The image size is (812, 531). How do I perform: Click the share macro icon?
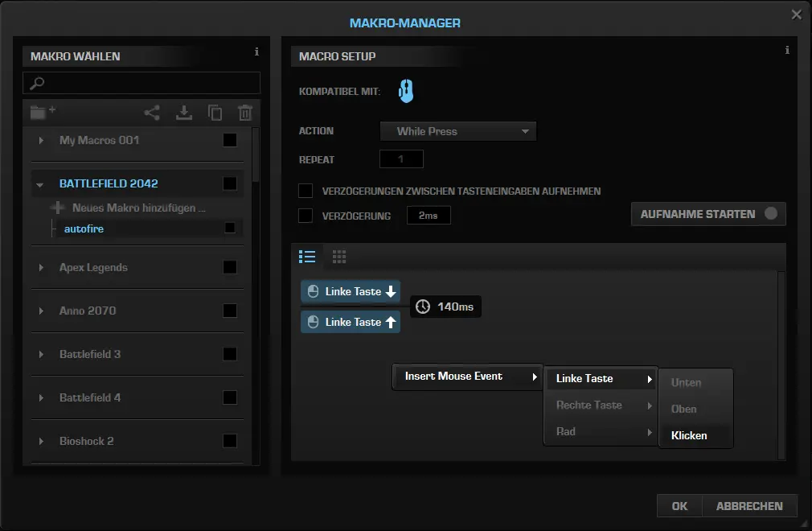[152, 113]
